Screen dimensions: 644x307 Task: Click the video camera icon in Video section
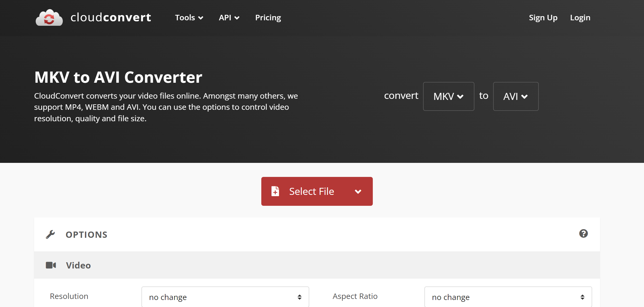(x=51, y=265)
